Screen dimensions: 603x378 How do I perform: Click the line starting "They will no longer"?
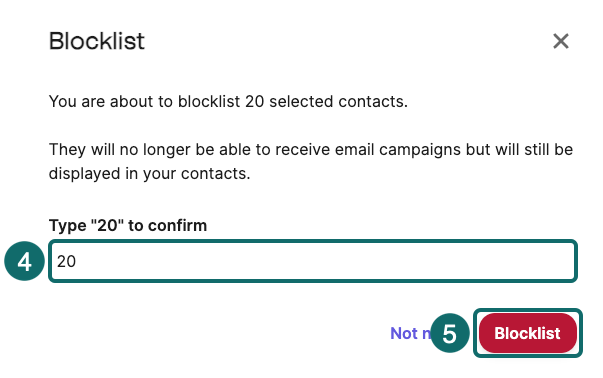pos(311,150)
